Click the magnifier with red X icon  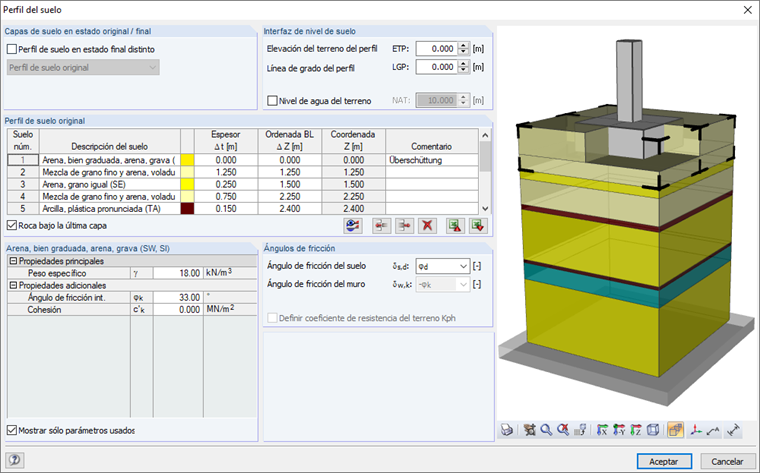pos(563,430)
